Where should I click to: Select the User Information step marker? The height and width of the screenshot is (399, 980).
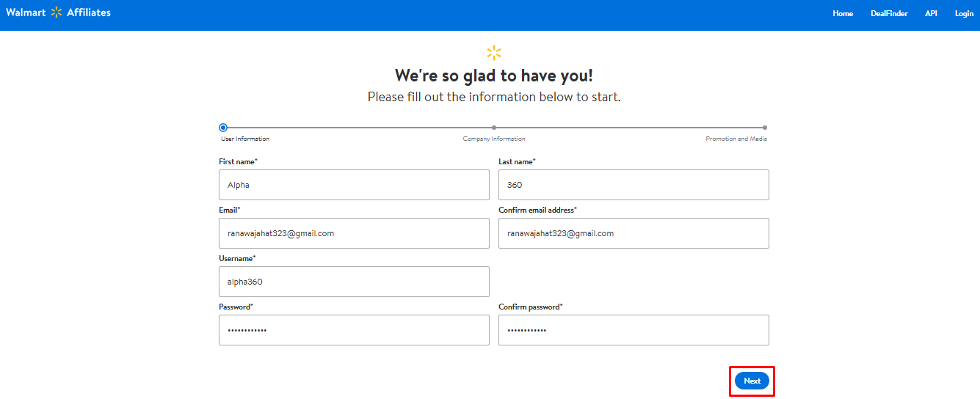click(223, 128)
